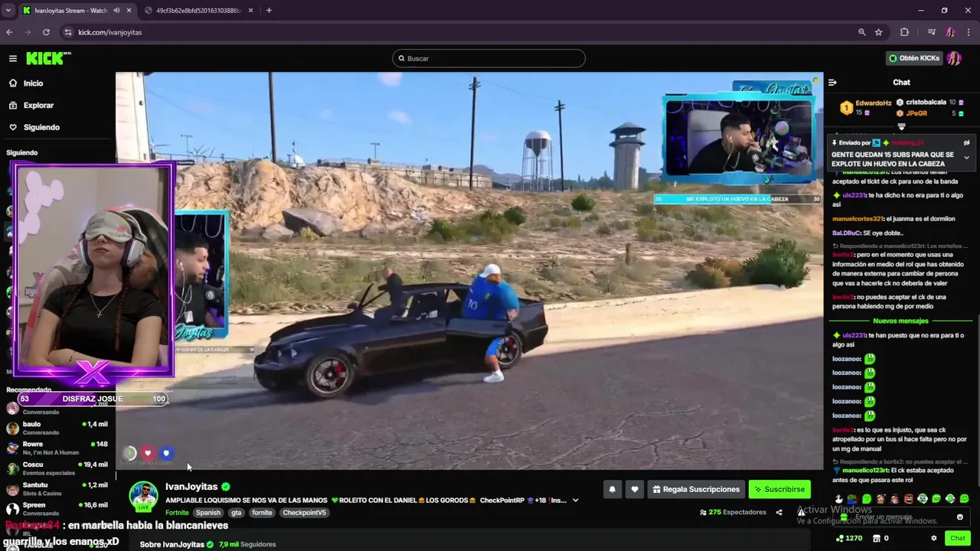Click the blue shield overlay button on video
This screenshot has width=980, height=551.
point(166,453)
